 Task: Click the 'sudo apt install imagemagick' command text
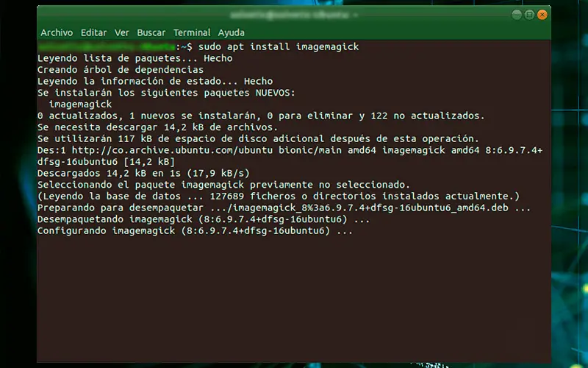coord(279,47)
